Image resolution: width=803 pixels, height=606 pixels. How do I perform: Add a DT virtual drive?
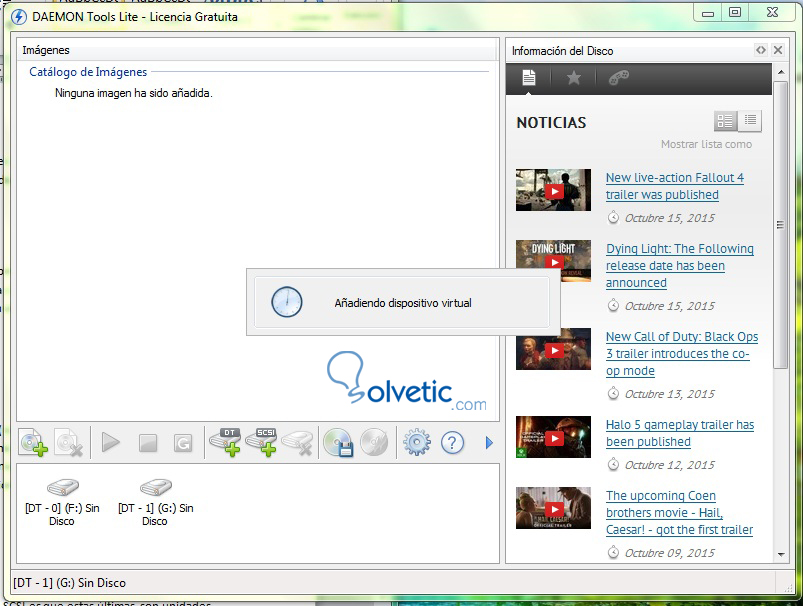[x=225, y=443]
